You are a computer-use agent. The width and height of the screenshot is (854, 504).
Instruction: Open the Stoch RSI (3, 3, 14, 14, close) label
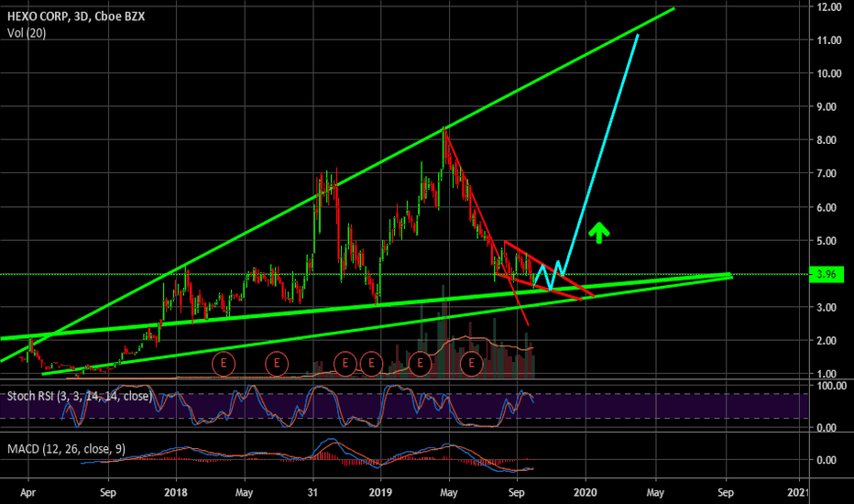pos(80,396)
